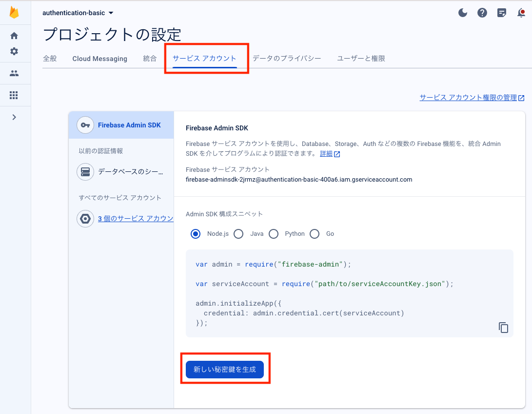This screenshot has height=414, width=532.
Task: Open help with question mark icon
Action: (482, 13)
